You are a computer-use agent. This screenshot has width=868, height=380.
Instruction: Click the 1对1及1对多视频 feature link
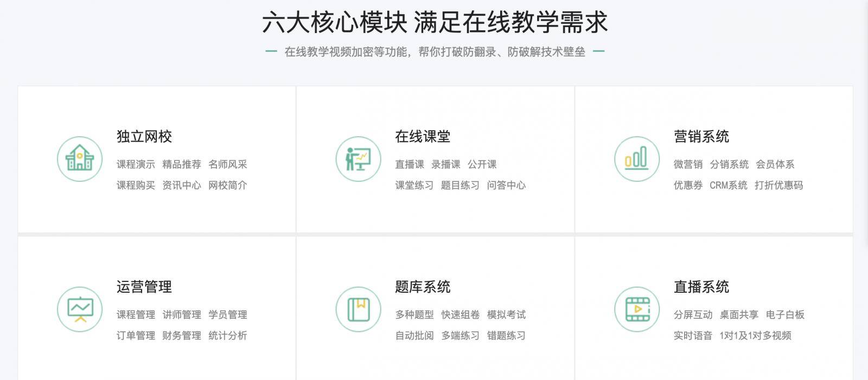coord(755,336)
